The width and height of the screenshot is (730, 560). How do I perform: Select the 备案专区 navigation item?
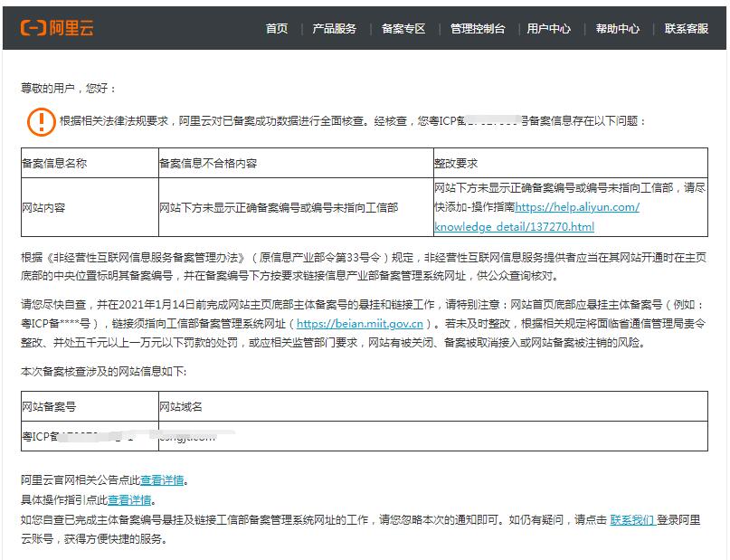pyautogui.click(x=403, y=29)
